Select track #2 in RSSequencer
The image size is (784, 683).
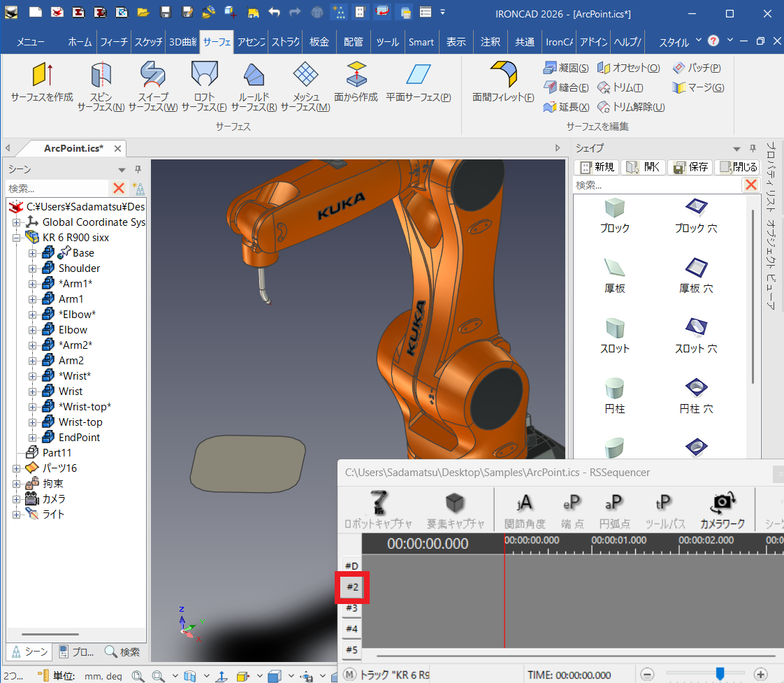[x=352, y=587]
